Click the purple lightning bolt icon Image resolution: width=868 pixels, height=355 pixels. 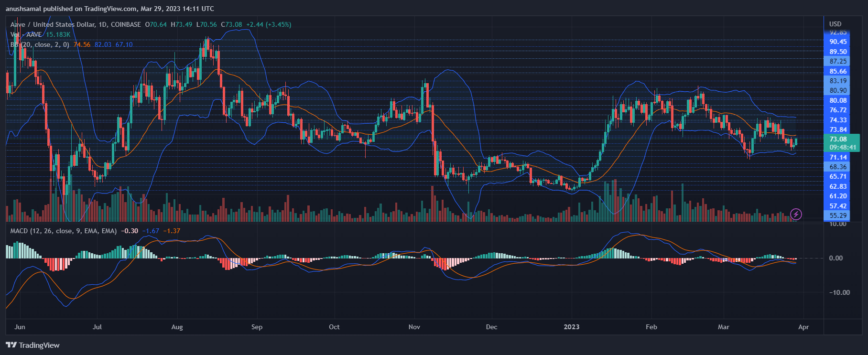tap(796, 214)
